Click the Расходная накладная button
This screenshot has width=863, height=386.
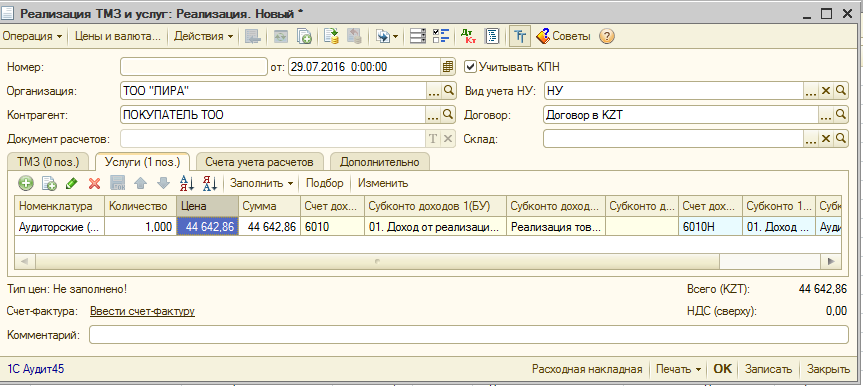click(587, 369)
